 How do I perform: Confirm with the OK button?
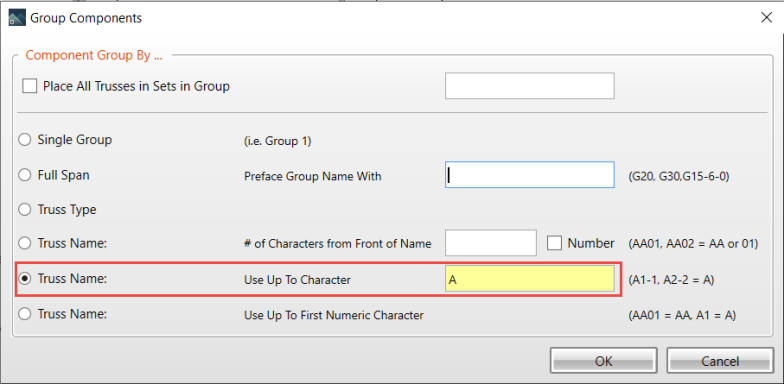(x=604, y=360)
